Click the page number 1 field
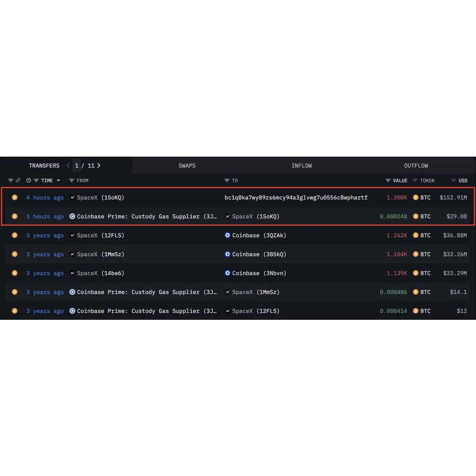Image resolution: width=476 pixels, height=476 pixels. pyautogui.click(x=77, y=165)
